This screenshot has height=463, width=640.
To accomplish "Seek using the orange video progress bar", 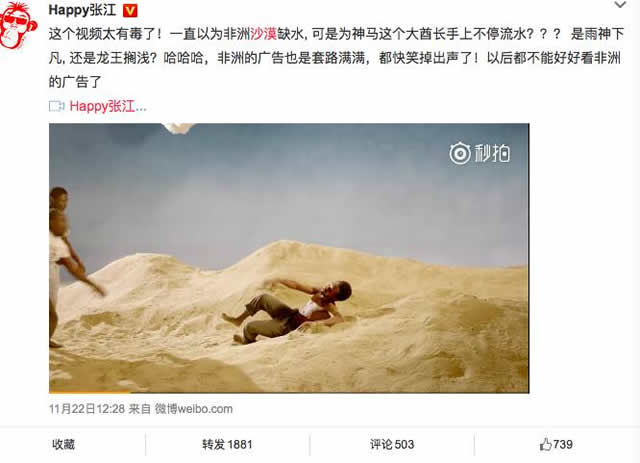I will tap(89, 392).
